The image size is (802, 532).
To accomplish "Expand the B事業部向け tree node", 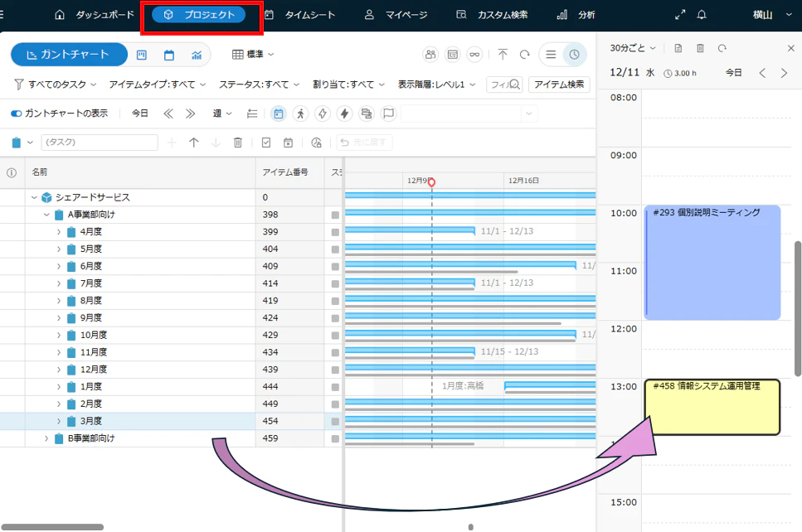I will 46,438.
